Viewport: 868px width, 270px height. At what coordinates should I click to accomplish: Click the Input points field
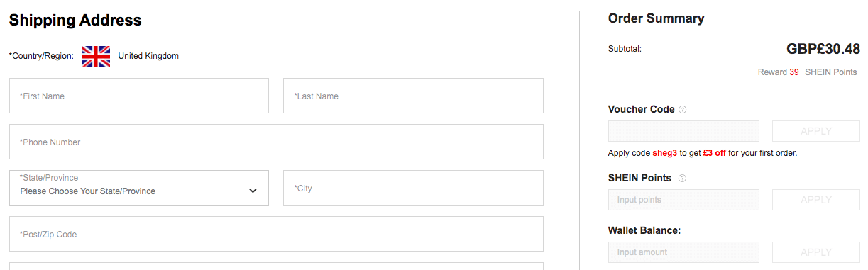683,200
